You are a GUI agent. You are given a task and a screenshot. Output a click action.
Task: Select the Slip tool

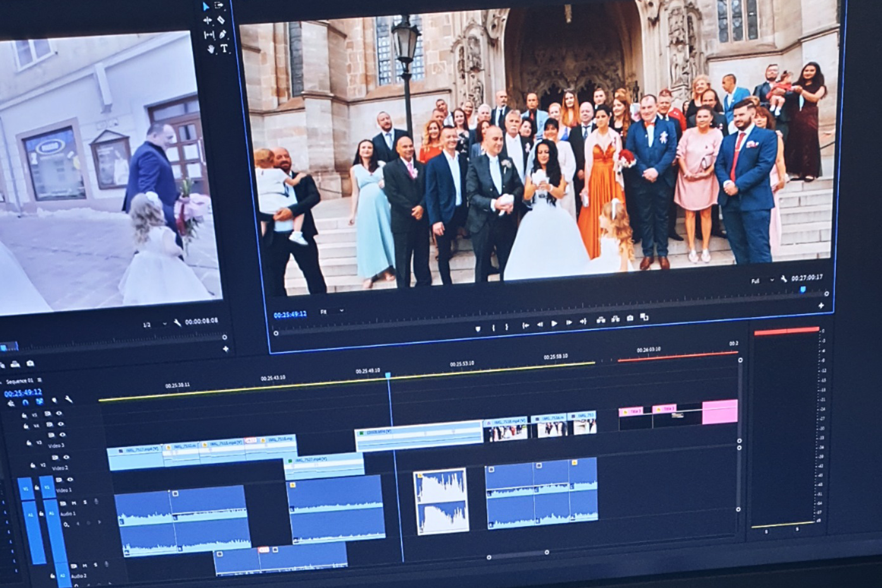click(x=209, y=35)
